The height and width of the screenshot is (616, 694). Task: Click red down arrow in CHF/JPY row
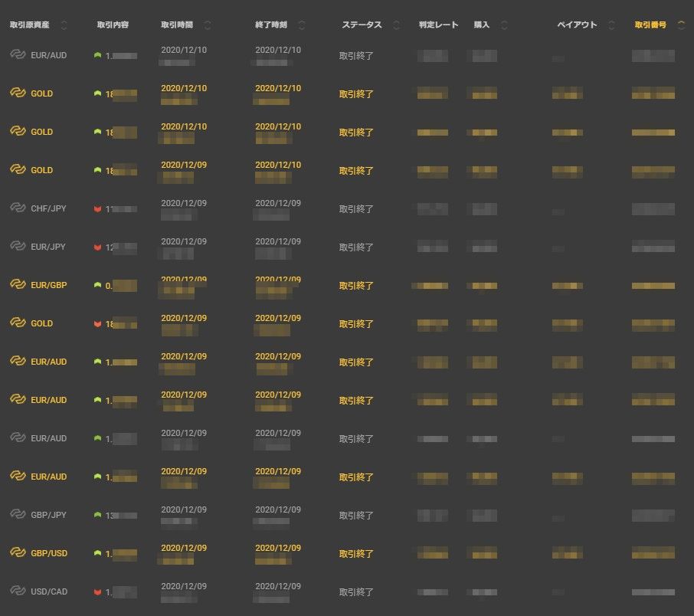[x=97, y=208]
